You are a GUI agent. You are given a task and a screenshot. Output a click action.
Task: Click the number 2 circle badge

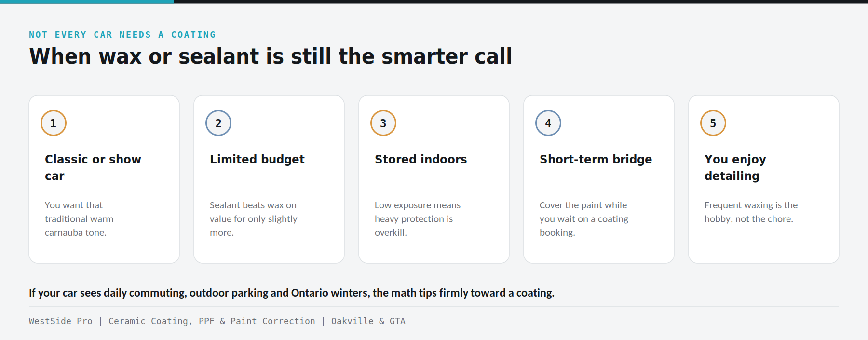point(218,123)
